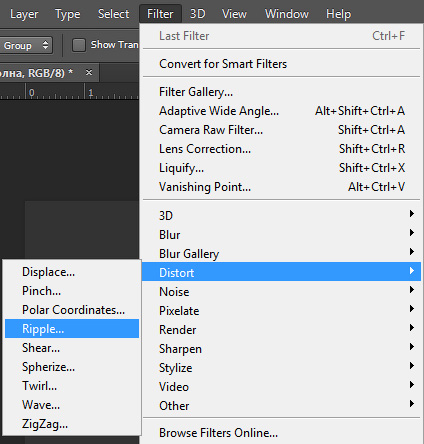The image size is (424, 444).
Task: Expand the Stylize submenu
Action: pyautogui.click(x=281, y=368)
